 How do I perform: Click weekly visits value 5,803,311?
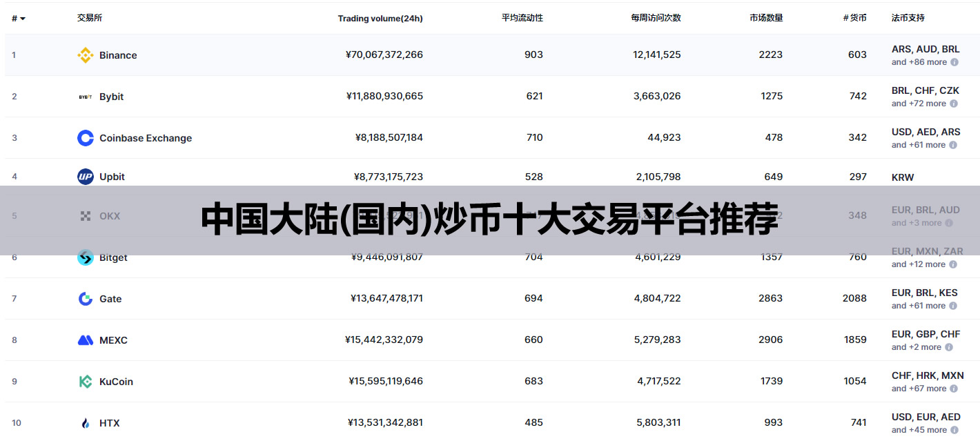pos(658,422)
